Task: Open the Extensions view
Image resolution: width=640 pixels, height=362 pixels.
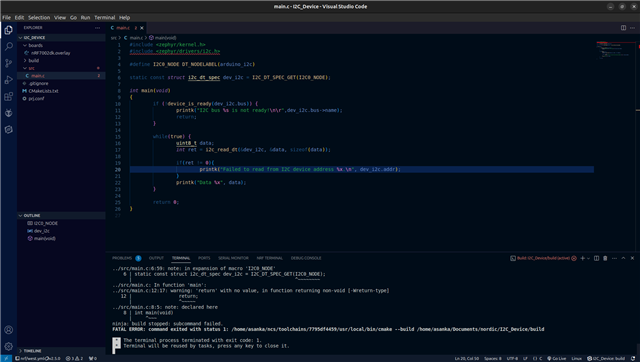Action: tap(8, 96)
